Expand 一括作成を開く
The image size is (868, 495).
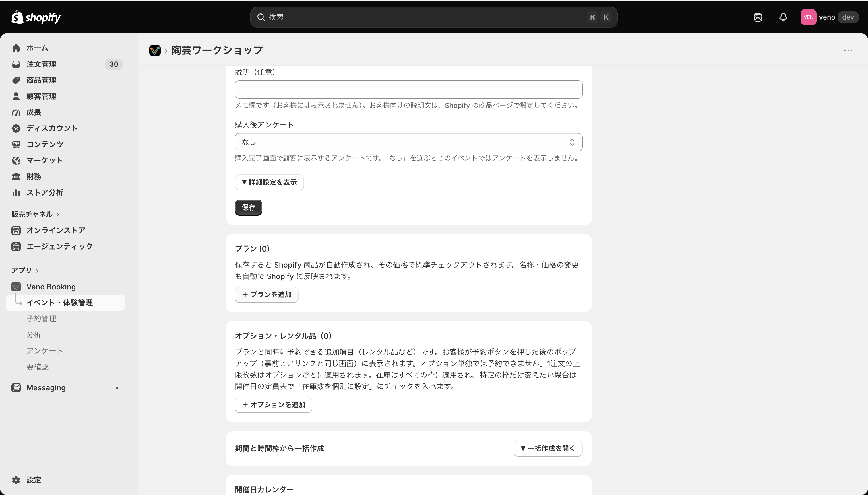tap(548, 449)
